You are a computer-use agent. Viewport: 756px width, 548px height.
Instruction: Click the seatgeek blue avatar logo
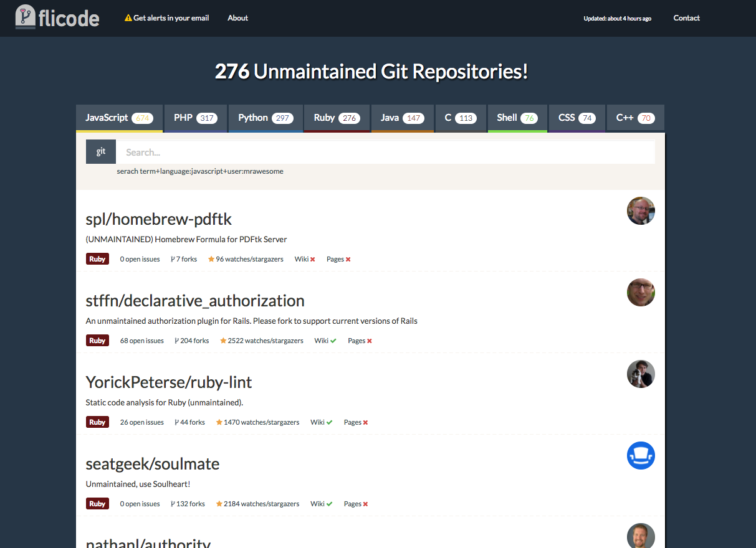coord(641,455)
